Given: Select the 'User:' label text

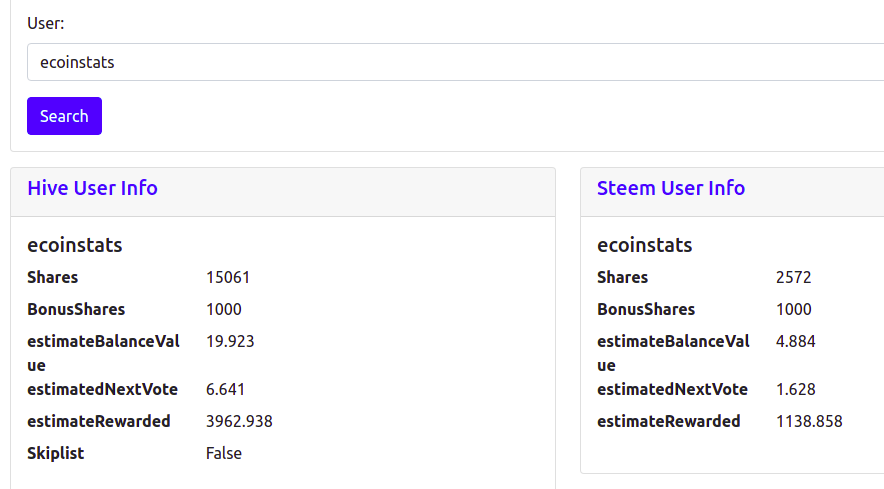Looking at the screenshot, I should click(46, 23).
